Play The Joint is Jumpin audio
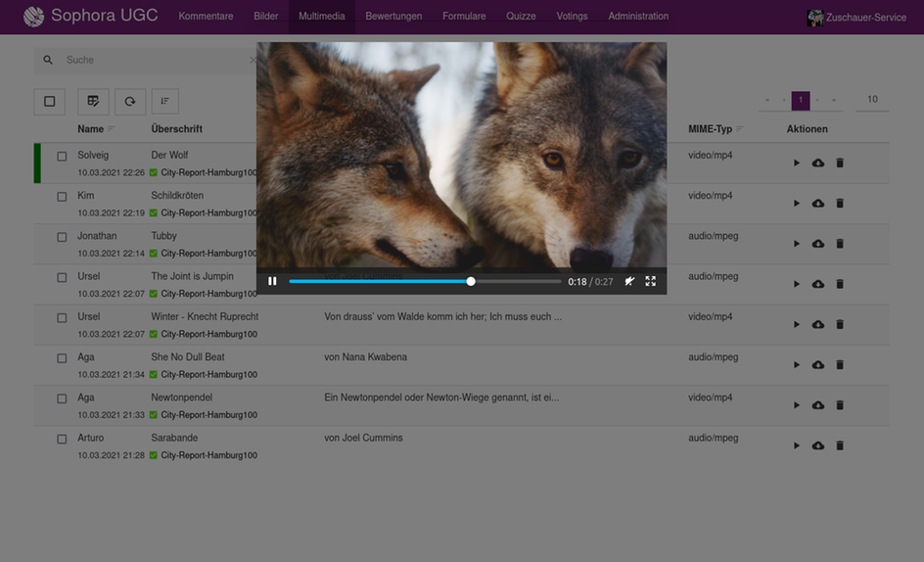Image resolution: width=924 pixels, height=562 pixels. [796, 284]
